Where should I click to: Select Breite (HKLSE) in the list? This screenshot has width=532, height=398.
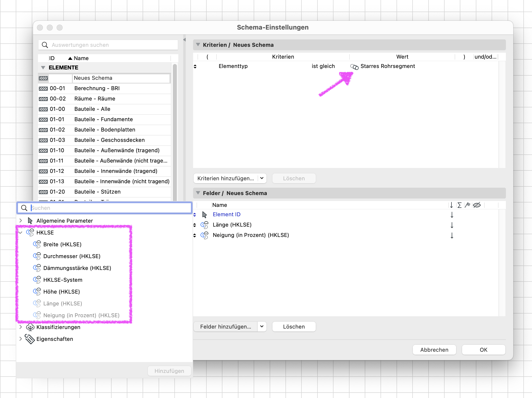[x=62, y=244]
